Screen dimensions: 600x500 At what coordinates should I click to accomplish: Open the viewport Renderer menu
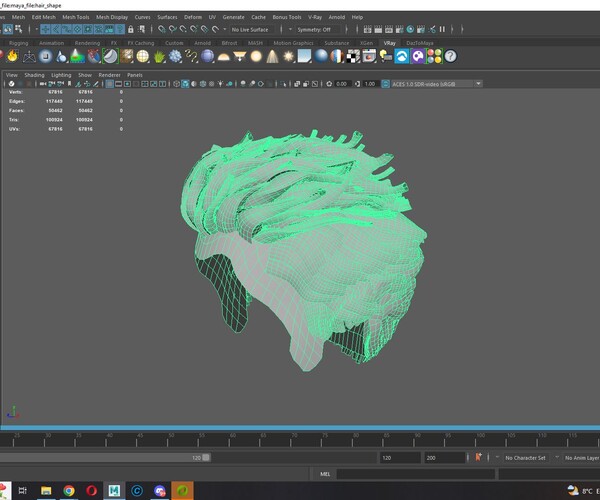pyautogui.click(x=109, y=75)
